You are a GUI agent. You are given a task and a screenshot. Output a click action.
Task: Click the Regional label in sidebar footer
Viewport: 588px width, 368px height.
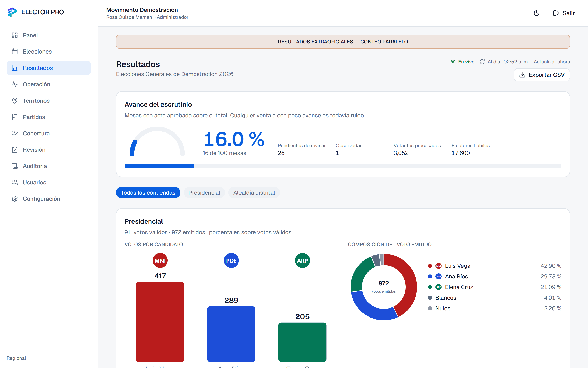tap(16, 358)
